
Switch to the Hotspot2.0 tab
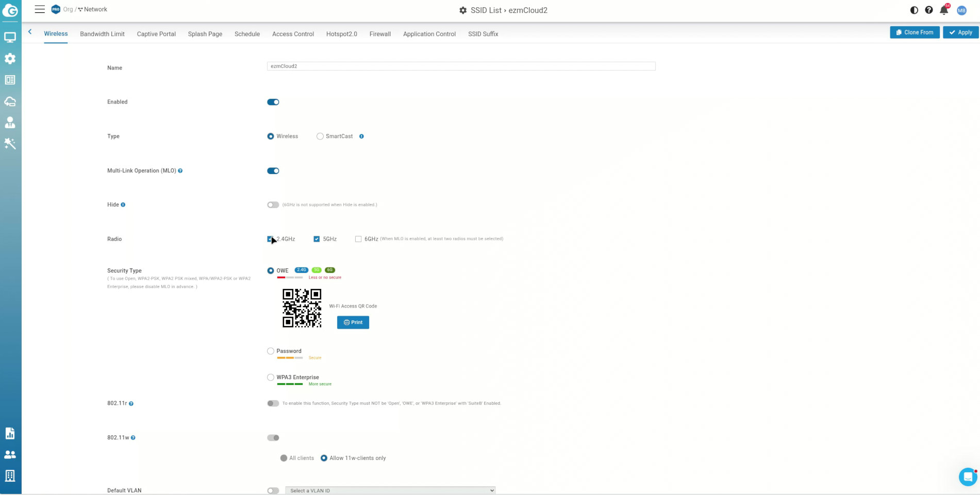point(341,34)
